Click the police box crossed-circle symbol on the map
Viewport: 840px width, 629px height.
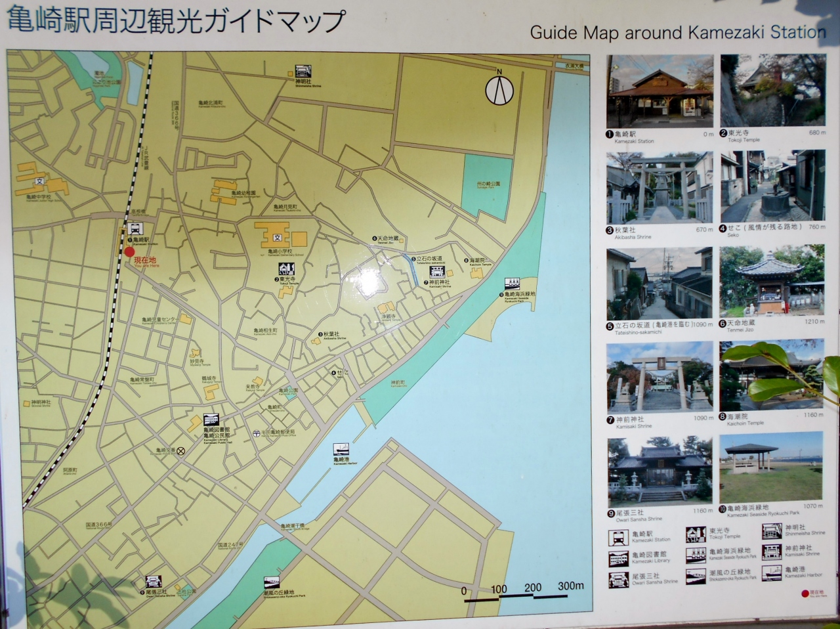coord(180,451)
